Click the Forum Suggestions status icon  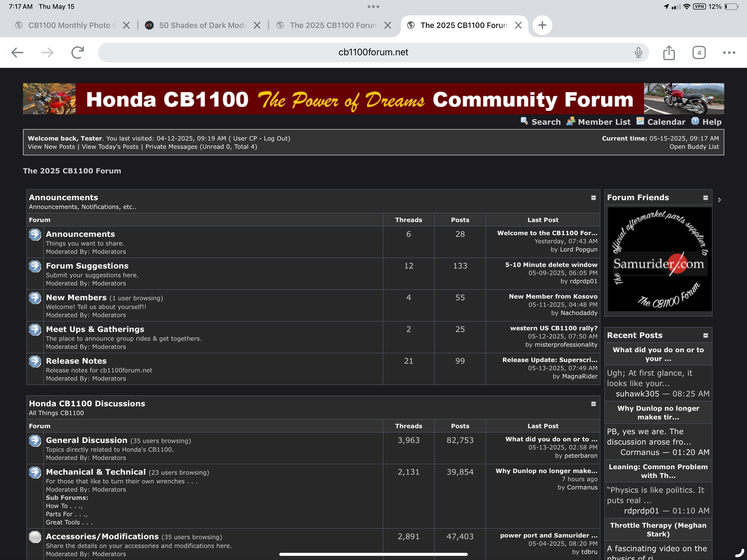pos(35,266)
